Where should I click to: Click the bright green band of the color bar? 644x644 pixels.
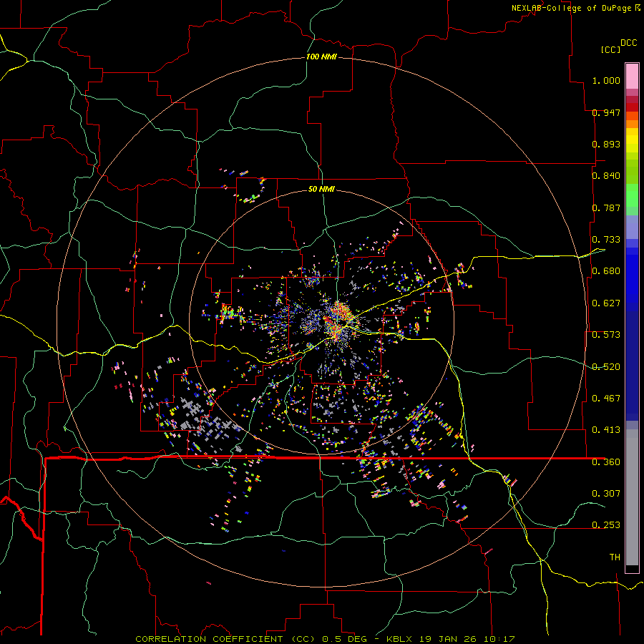pyautogui.click(x=632, y=195)
